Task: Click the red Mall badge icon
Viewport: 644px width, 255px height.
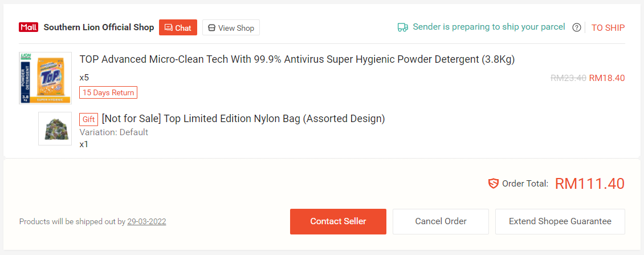Action: coord(28,27)
